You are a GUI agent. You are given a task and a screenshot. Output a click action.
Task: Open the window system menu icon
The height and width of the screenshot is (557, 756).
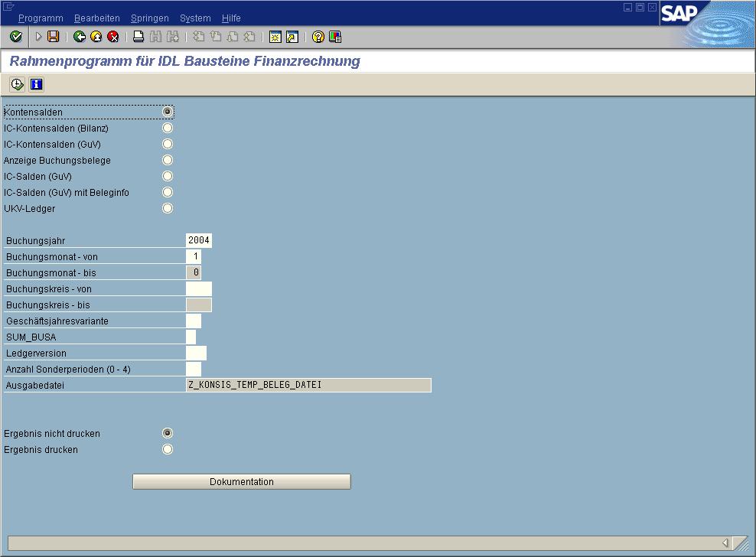point(8,6)
